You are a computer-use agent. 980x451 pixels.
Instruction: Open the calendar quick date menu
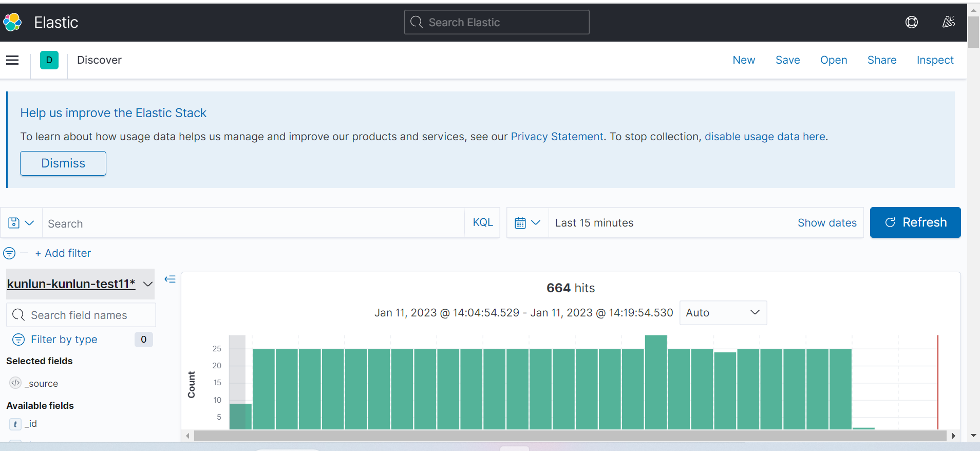coord(527,223)
